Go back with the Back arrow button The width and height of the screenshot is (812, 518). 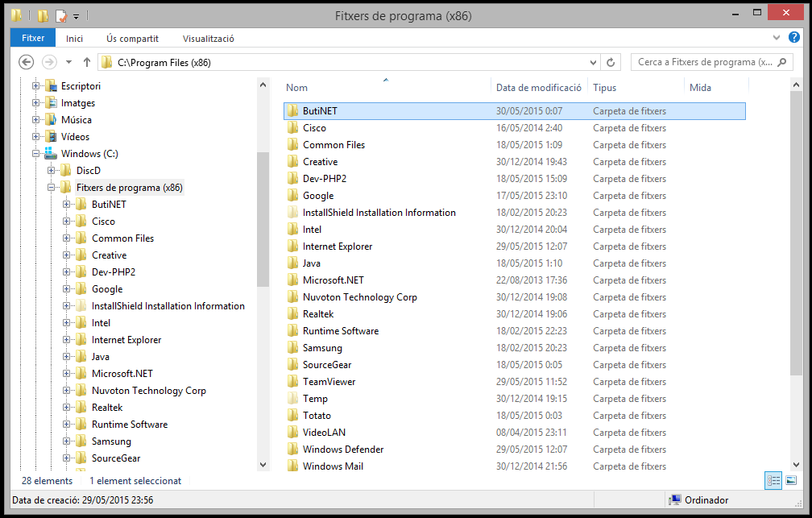(x=26, y=62)
